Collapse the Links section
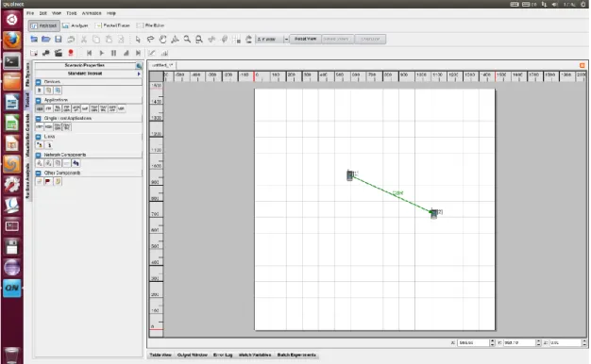591x364 pixels. pos(38,137)
